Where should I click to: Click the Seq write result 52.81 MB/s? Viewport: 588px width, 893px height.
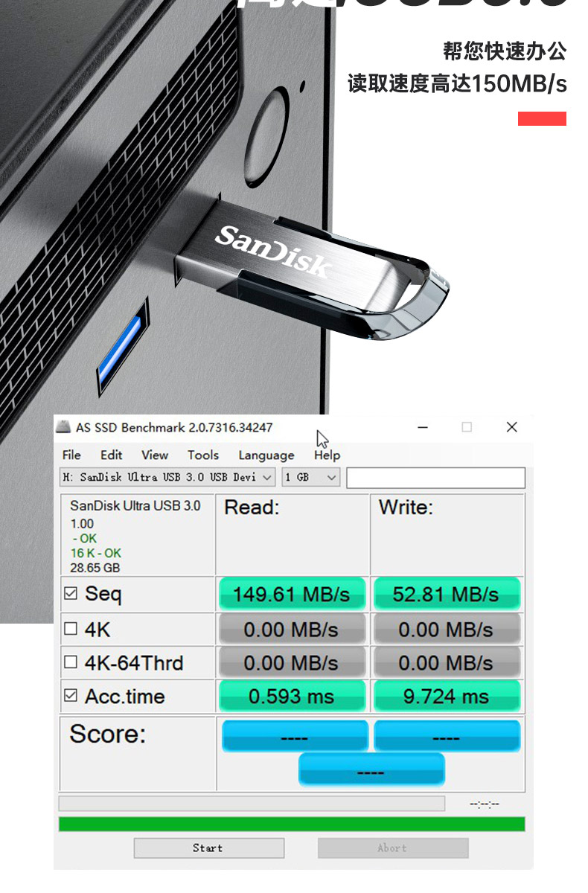tap(447, 594)
